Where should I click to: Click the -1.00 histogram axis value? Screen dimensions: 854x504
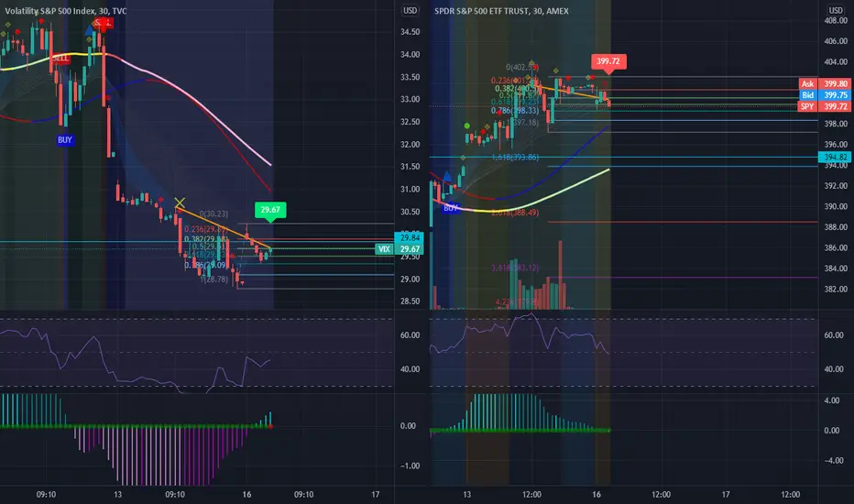[x=410, y=466]
